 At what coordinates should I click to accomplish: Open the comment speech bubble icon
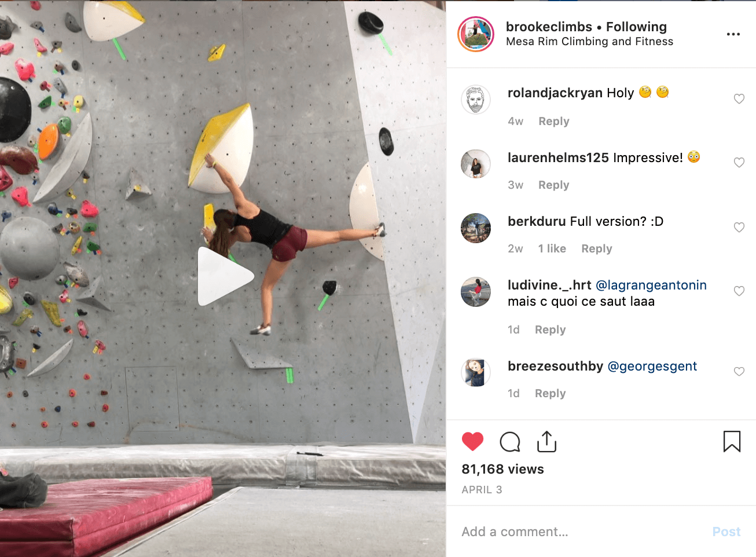[x=510, y=442]
